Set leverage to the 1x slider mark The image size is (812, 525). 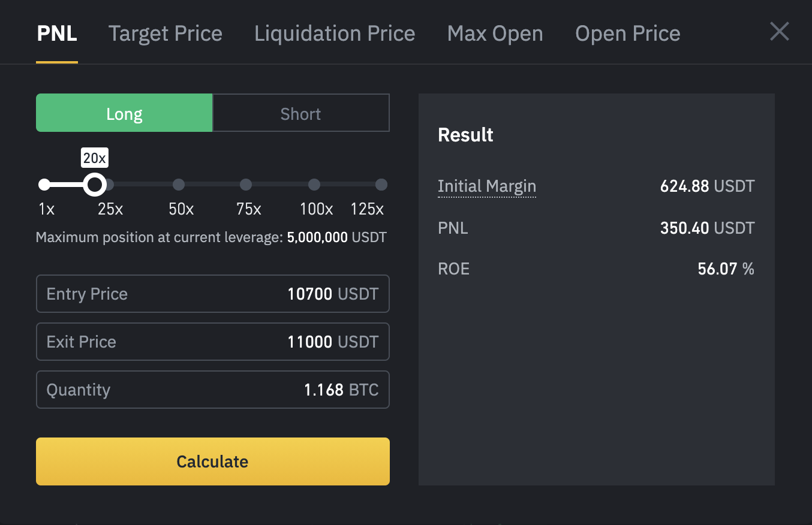44,185
